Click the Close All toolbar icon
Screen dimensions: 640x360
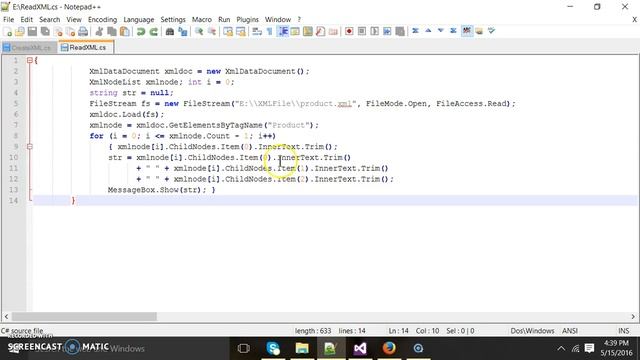71,31
